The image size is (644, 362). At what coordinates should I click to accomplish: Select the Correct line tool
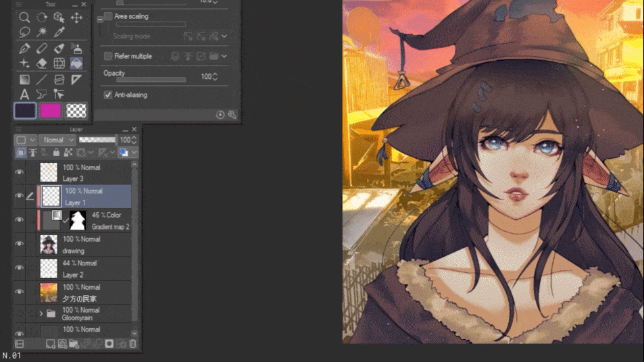59,95
